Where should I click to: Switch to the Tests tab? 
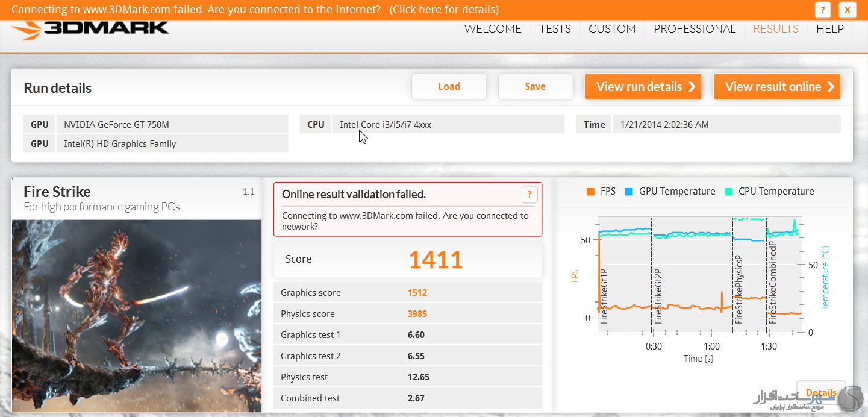click(555, 29)
